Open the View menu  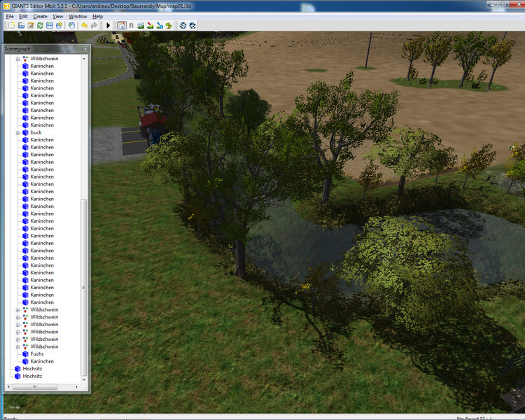pos(58,16)
